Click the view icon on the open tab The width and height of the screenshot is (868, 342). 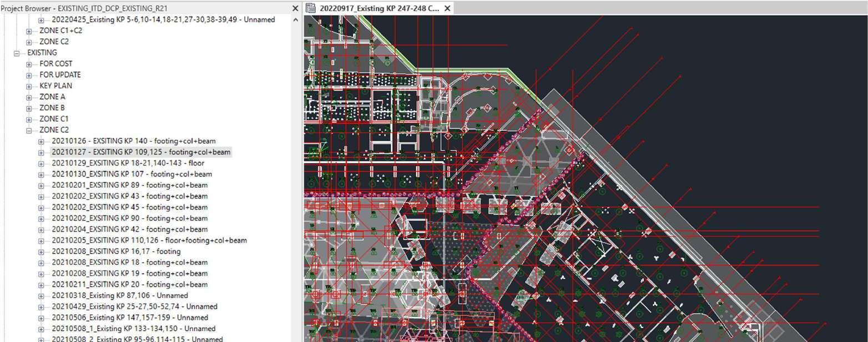311,8
